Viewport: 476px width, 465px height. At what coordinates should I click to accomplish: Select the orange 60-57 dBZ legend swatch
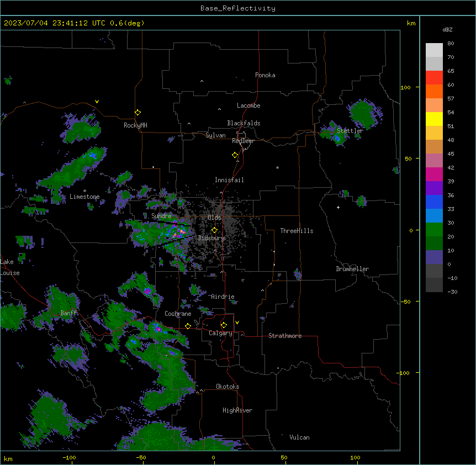coord(434,91)
